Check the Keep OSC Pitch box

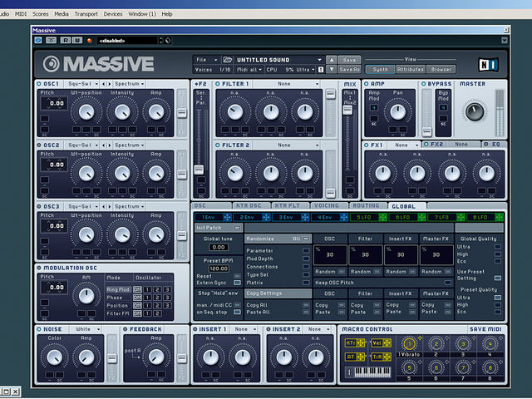[x=448, y=283]
